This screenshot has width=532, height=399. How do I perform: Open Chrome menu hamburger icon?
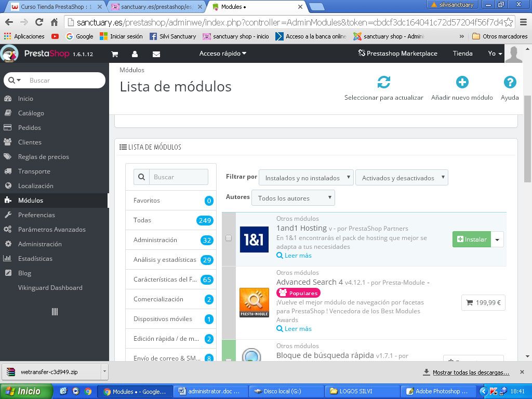(x=524, y=22)
